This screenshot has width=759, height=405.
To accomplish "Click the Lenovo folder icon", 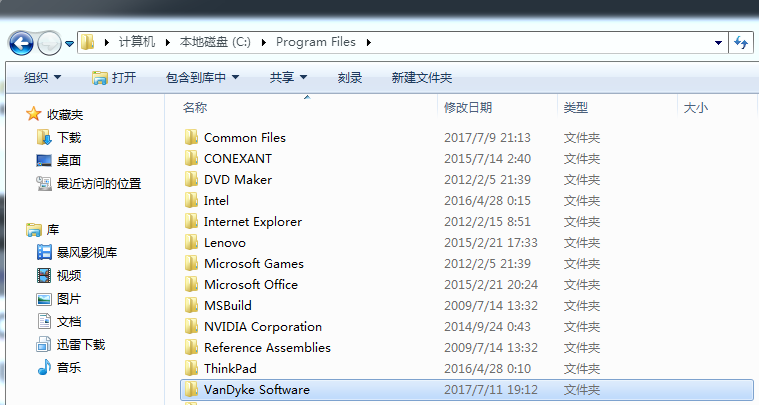I will point(191,242).
